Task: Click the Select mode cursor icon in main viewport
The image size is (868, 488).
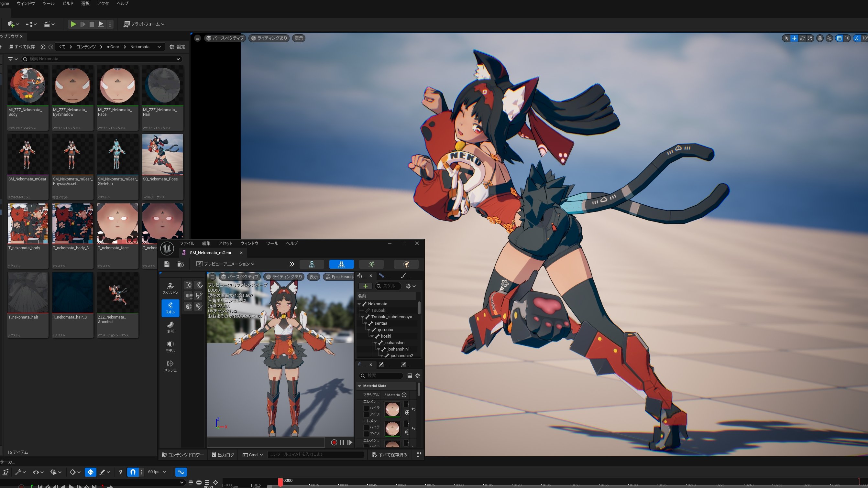Action: pyautogui.click(x=786, y=38)
